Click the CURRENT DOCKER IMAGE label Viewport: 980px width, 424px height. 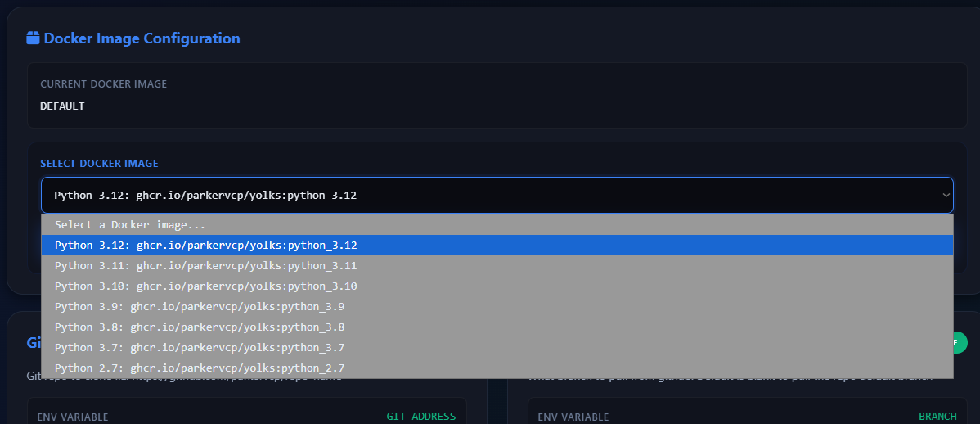(104, 83)
